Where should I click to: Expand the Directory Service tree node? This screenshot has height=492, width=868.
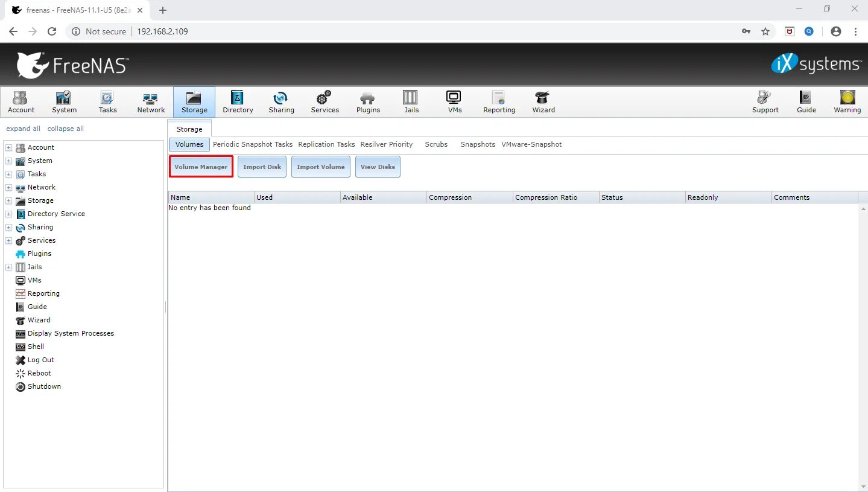coord(9,214)
